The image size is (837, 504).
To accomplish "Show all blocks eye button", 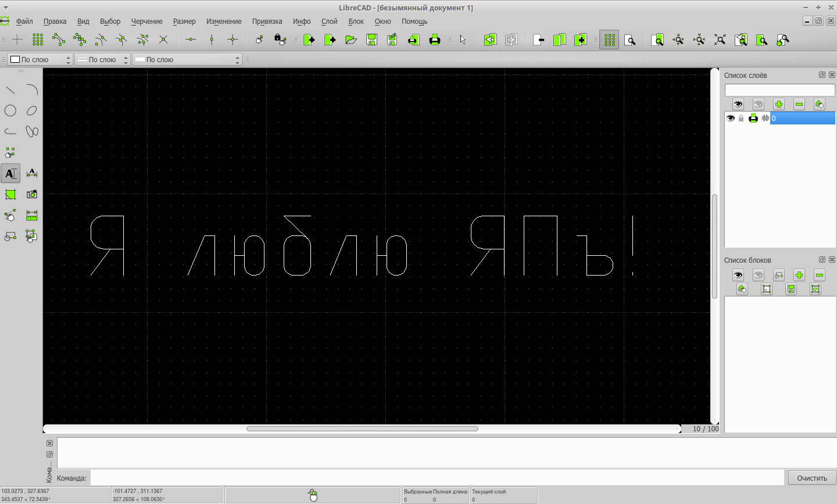I will [x=738, y=275].
